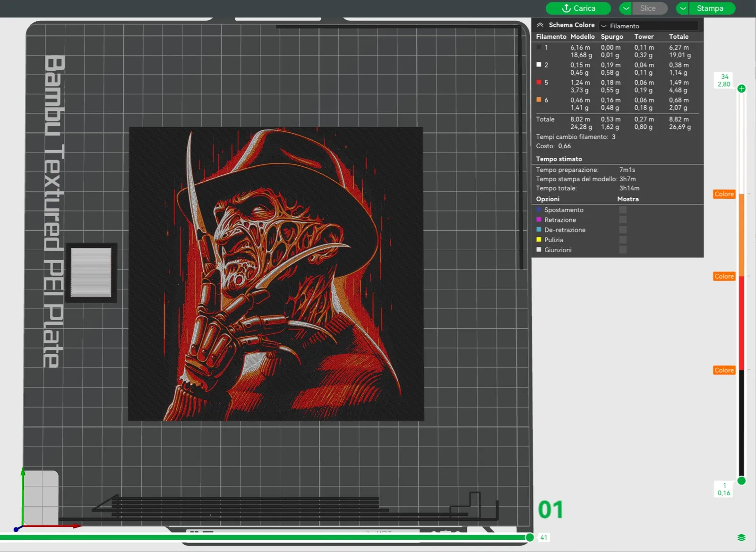Click the middle Colore marker on layer slider

point(724,276)
